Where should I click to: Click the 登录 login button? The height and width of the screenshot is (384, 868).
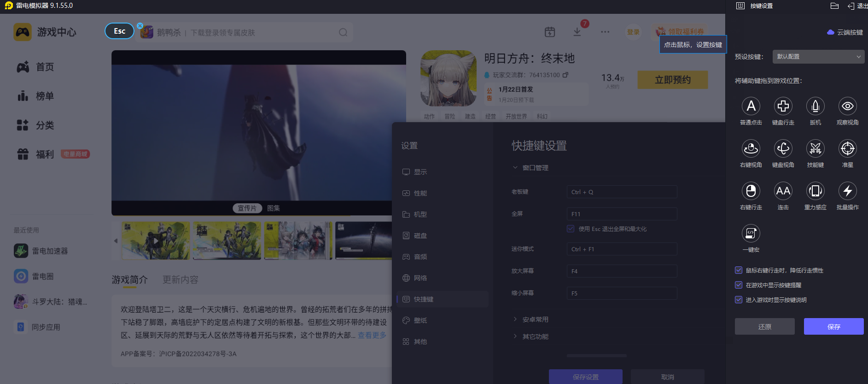coord(633,32)
